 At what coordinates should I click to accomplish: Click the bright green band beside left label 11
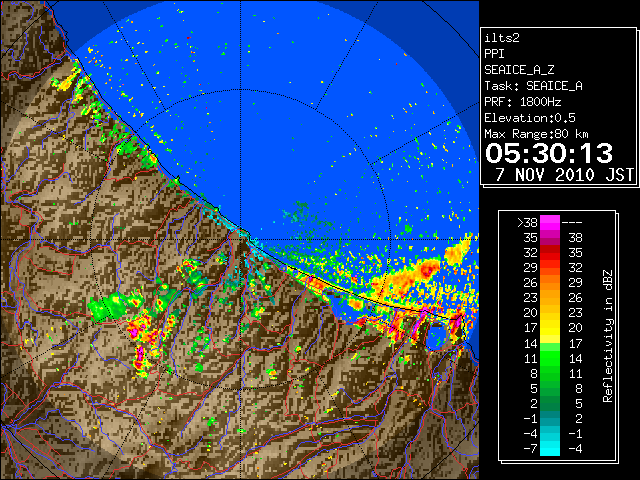click(x=550, y=358)
